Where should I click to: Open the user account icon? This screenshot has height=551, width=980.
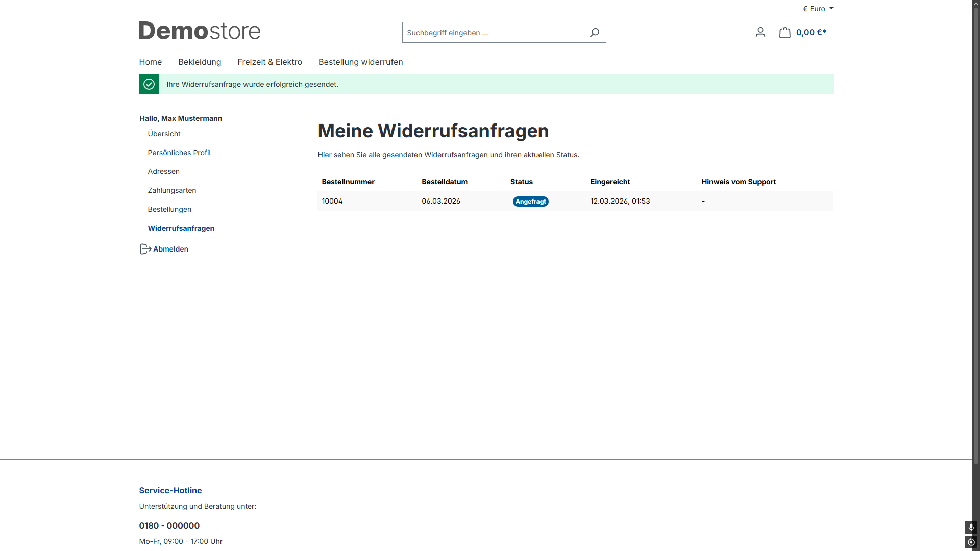click(x=760, y=33)
